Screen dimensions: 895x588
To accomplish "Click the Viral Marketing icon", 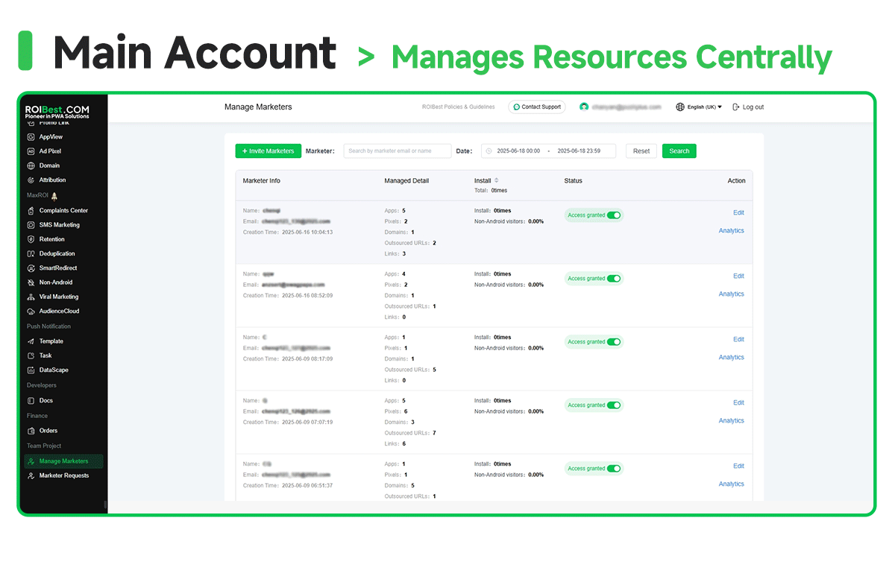I will [31, 297].
